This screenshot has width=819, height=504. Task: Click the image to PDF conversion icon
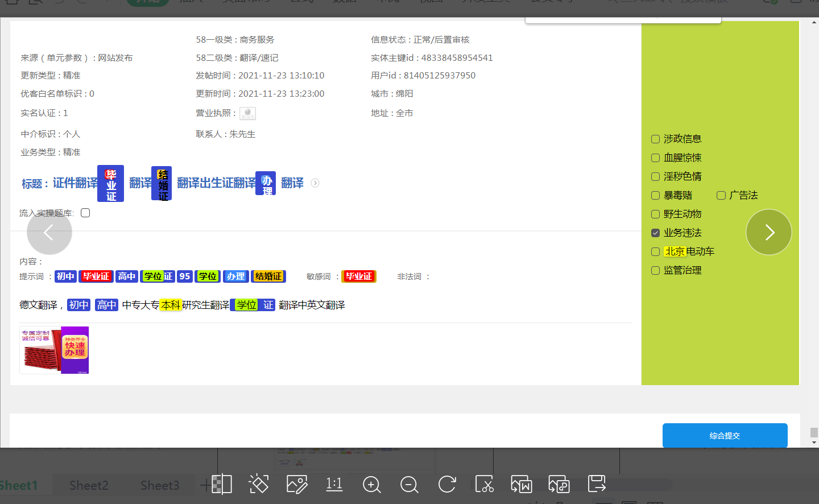(x=559, y=484)
